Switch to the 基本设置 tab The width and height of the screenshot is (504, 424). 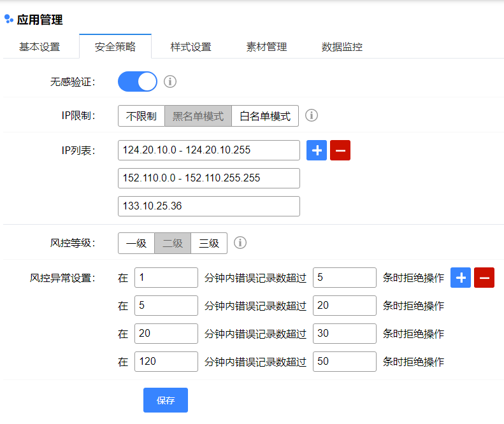[40, 46]
